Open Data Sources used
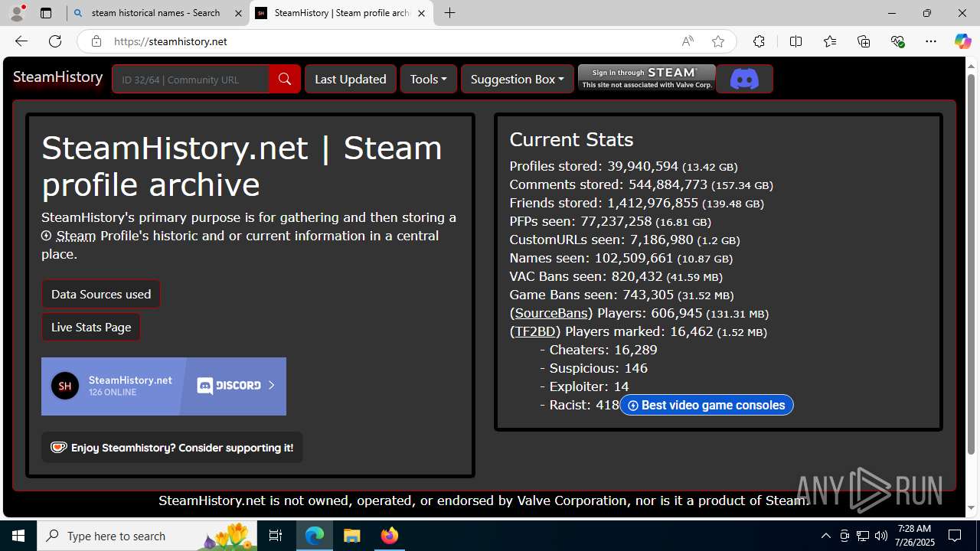 point(101,294)
